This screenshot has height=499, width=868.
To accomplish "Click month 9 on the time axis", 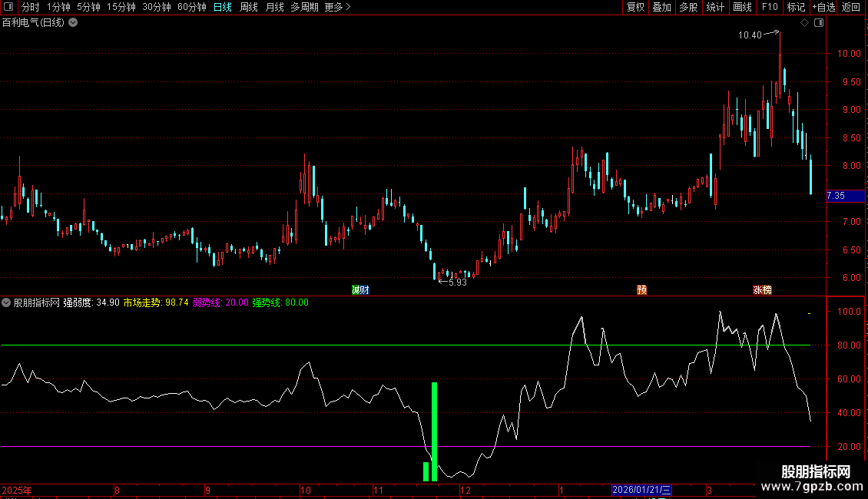I will pos(207,490).
